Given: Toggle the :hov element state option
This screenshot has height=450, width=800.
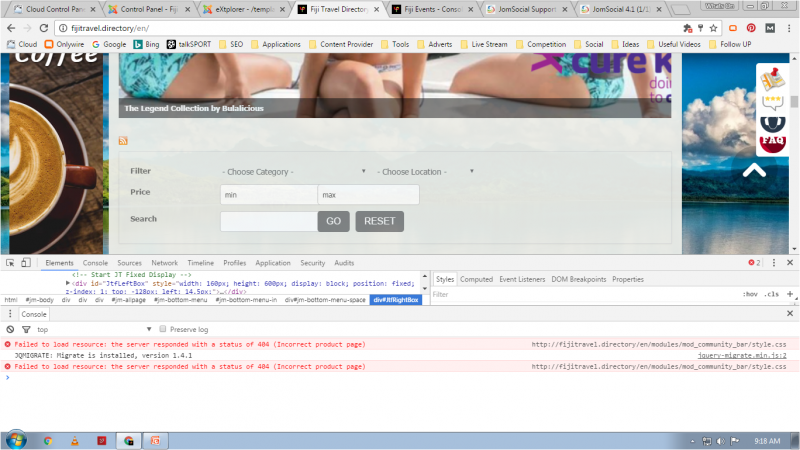Looking at the screenshot, I should (750, 294).
